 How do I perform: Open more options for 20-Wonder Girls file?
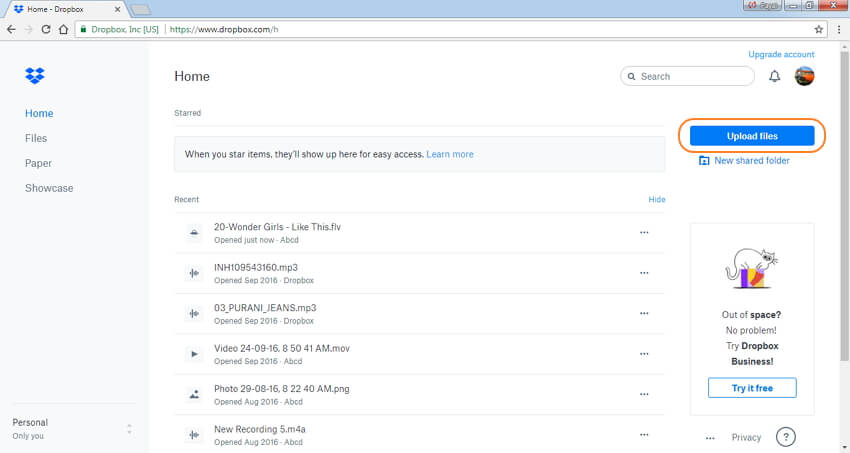click(644, 232)
